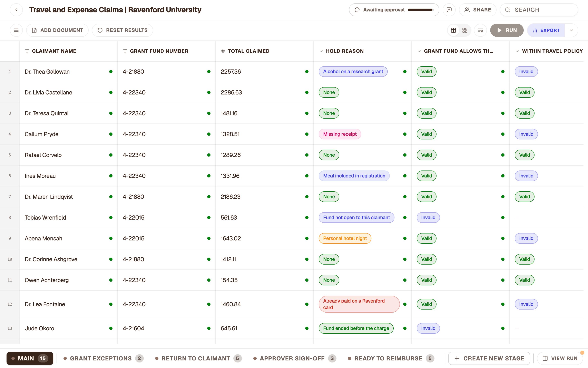
Task: Click Tobias Wrenfield's Invalid grant fund tag
Action: pos(428,218)
